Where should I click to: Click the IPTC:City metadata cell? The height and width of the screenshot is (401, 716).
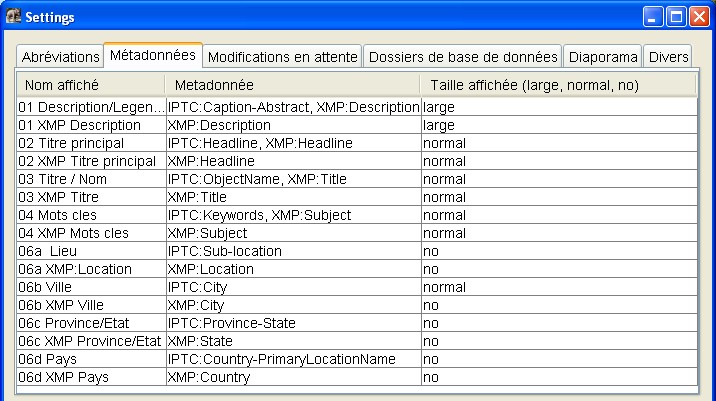point(294,287)
